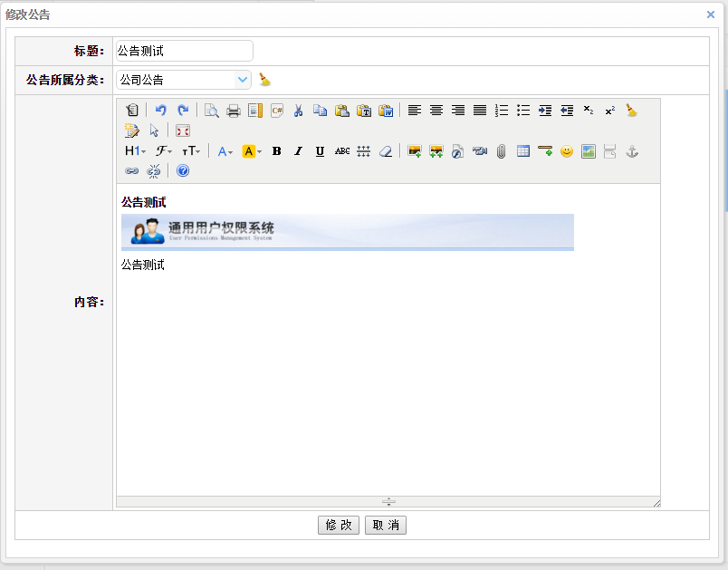Click the 取消 cancel button
Image resolution: width=728 pixels, height=570 pixels.
[x=386, y=525]
